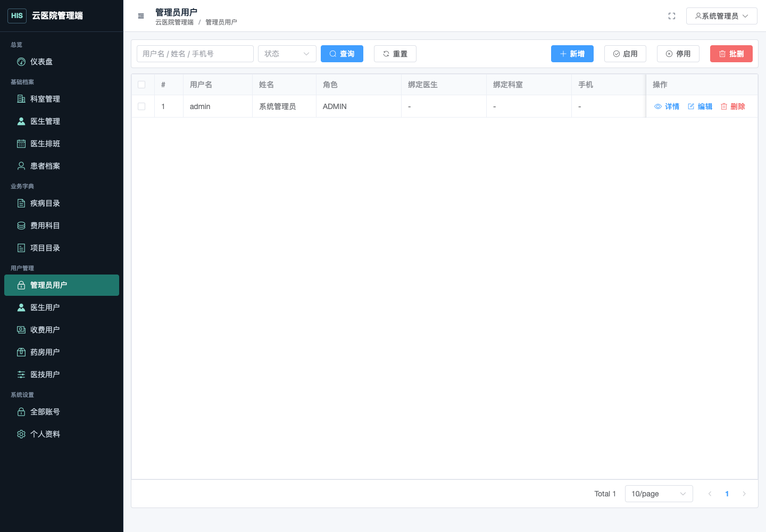Click the 费用科目 coins icon
This screenshot has width=766, height=532.
click(21, 226)
